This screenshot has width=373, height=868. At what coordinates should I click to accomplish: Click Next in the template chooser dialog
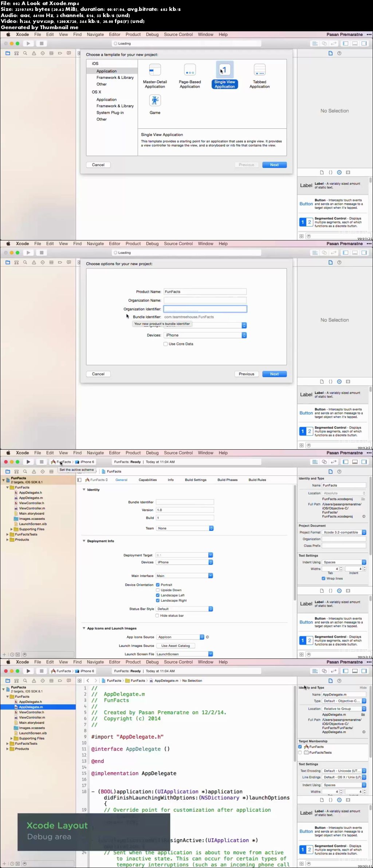275,165
